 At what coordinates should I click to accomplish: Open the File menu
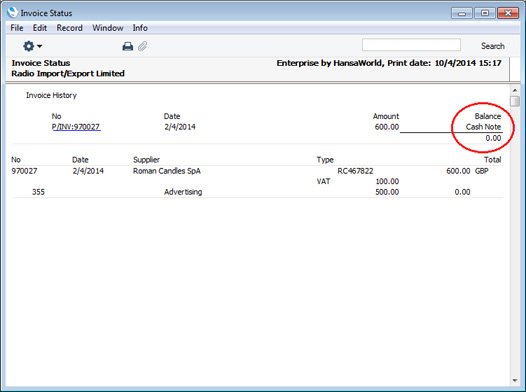(17, 28)
